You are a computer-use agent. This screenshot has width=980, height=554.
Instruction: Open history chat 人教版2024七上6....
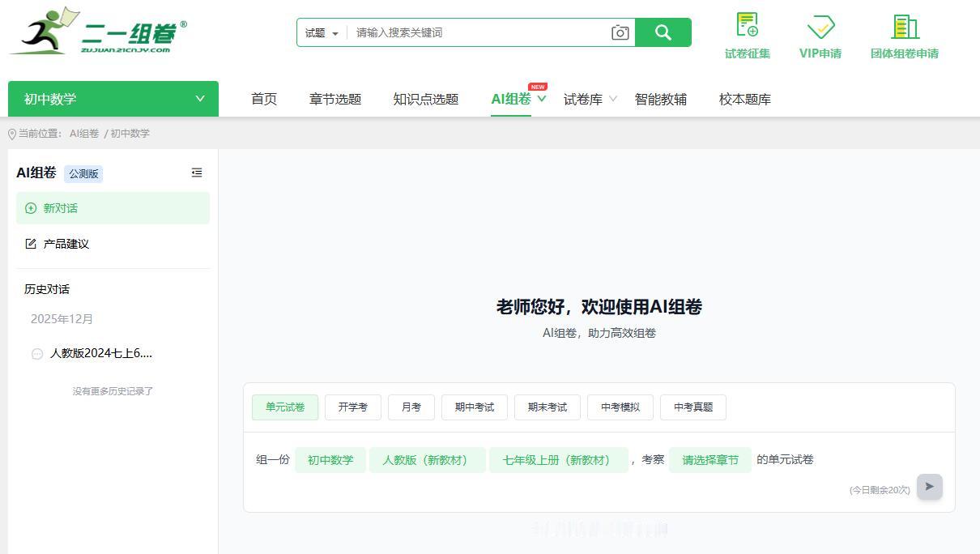tap(101, 353)
